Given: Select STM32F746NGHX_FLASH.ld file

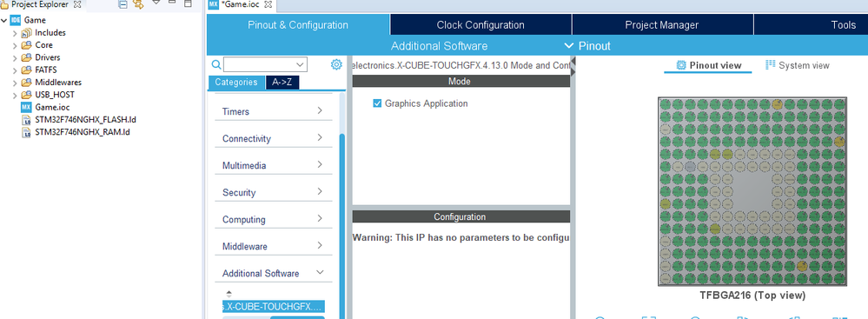Looking at the screenshot, I should 78,120.
